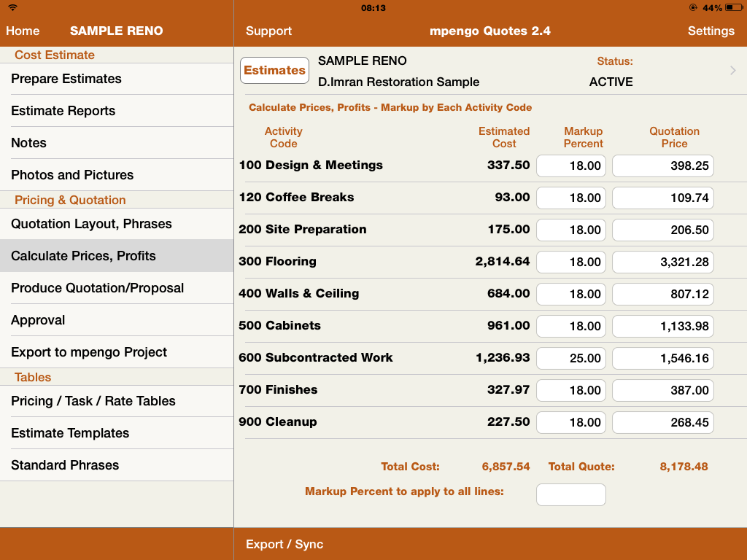Go to Home in the top bar
Viewport: 747px width, 560px height.
[23, 31]
